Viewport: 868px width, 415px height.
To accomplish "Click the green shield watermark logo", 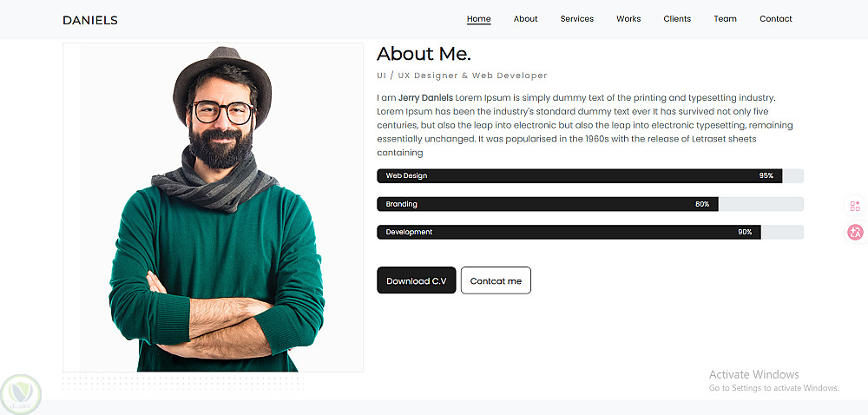I will click(21, 394).
